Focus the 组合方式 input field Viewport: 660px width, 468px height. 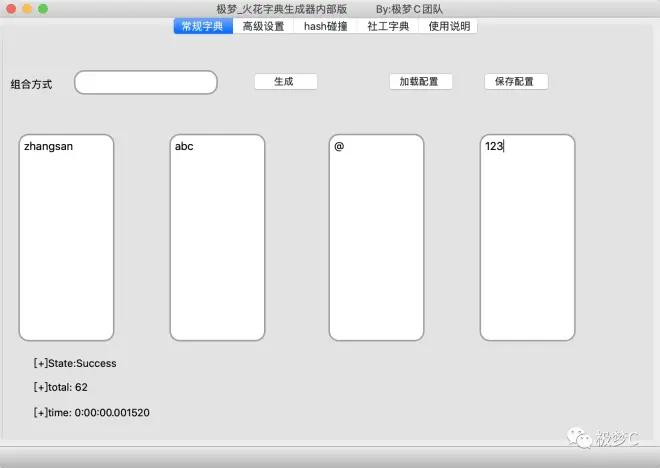click(146, 83)
